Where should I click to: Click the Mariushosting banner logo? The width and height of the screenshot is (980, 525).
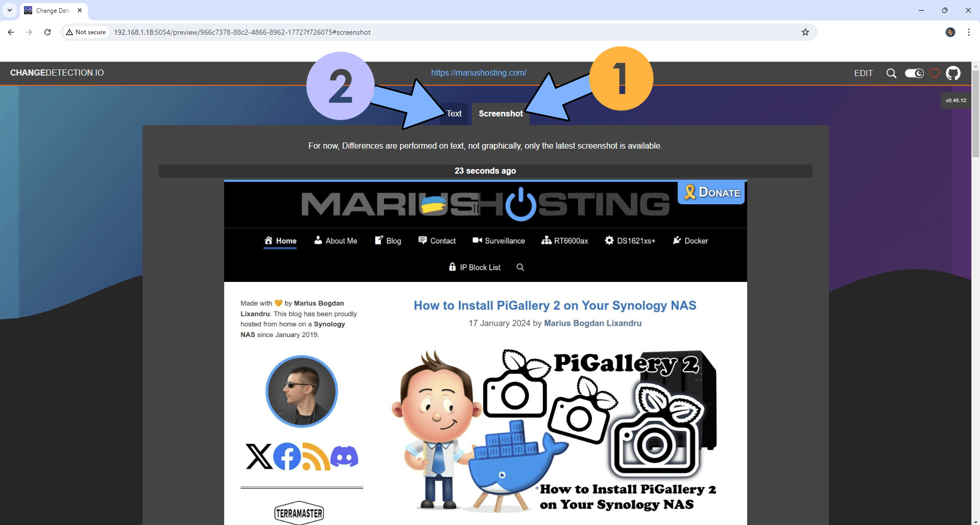tap(485, 204)
